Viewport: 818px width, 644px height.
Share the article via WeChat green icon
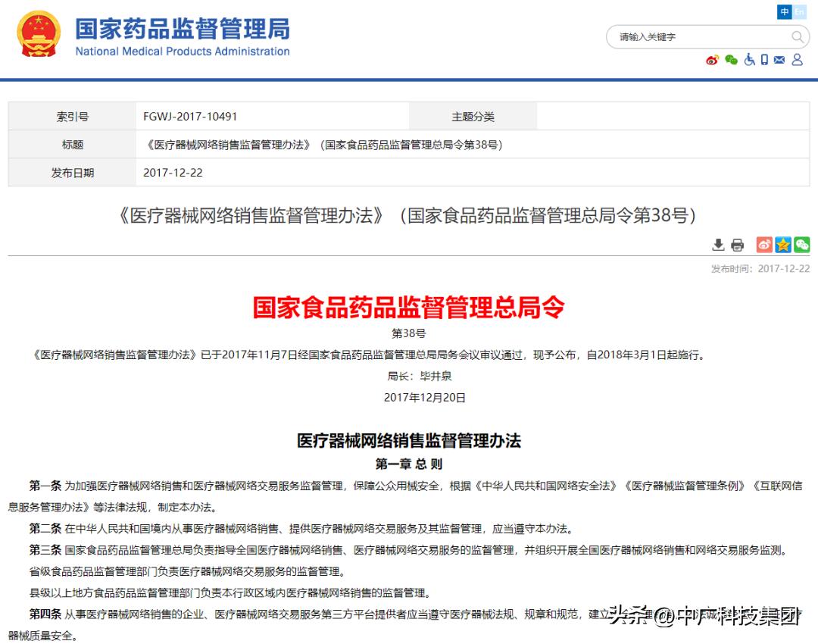(x=802, y=245)
